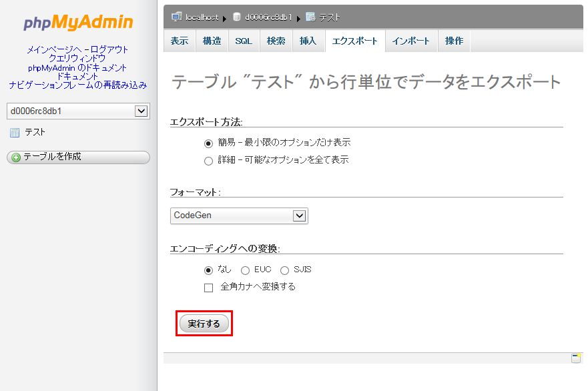Screen dimensions: 588x391
Task: Enable 全角カナへ変換する checkbox
Action: 208,288
